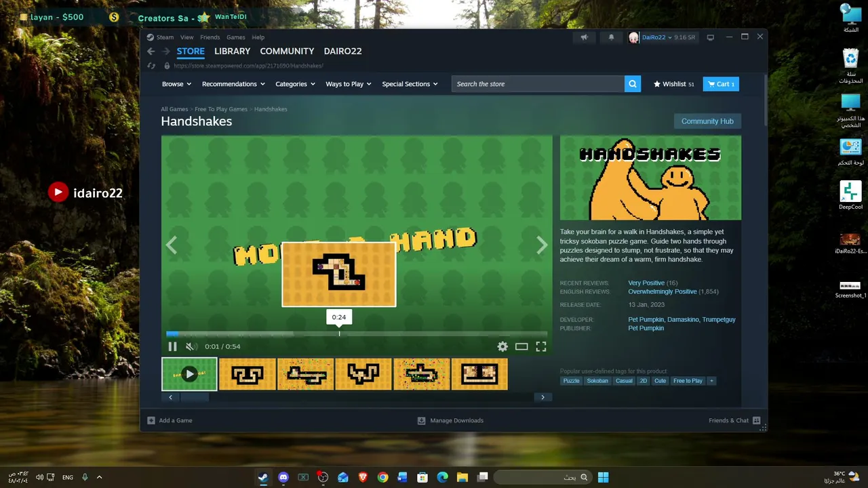Image resolution: width=868 pixels, height=488 pixels.
Task: Open the DeepCool desktop shortcut
Action: (850, 195)
